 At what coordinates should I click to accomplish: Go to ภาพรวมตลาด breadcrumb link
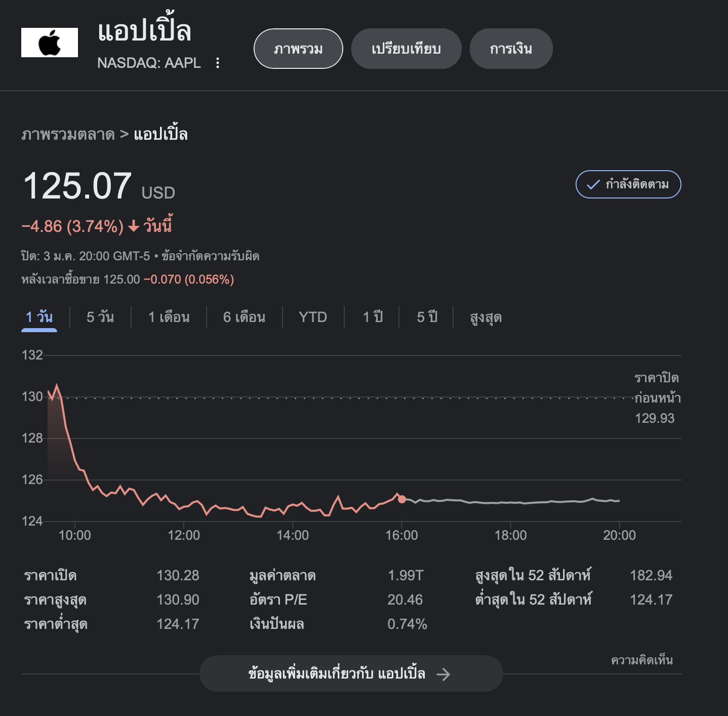(68, 134)
